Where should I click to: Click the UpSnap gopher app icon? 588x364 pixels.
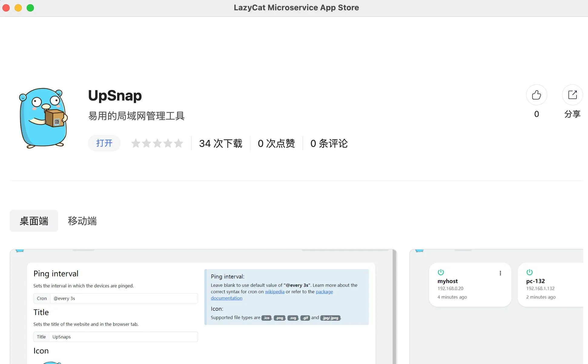point(43,118)
